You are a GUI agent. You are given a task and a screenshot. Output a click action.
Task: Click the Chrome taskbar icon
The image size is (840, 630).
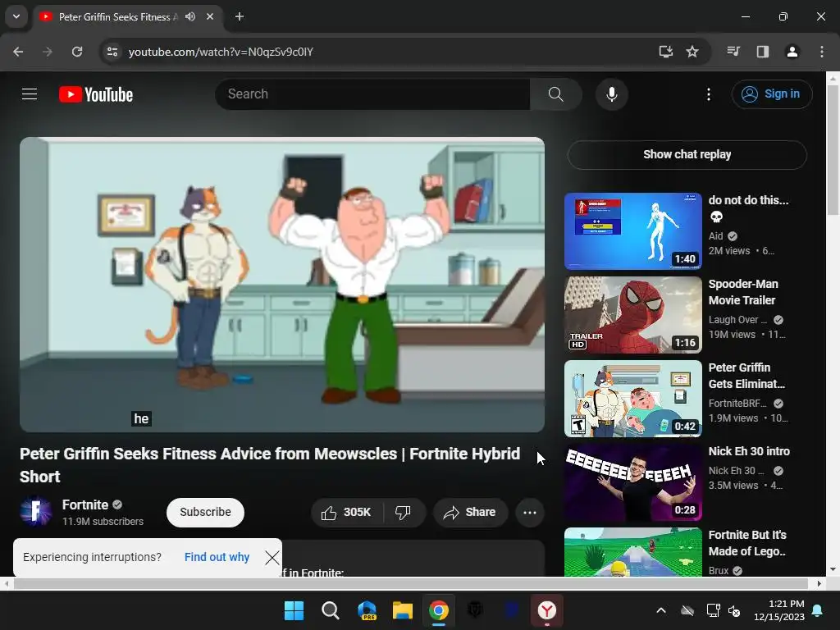(x=438, y=610)
